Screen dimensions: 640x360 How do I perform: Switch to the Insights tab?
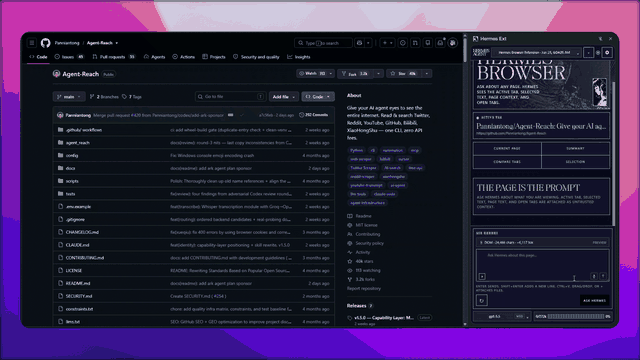click(x=299, y=57)
